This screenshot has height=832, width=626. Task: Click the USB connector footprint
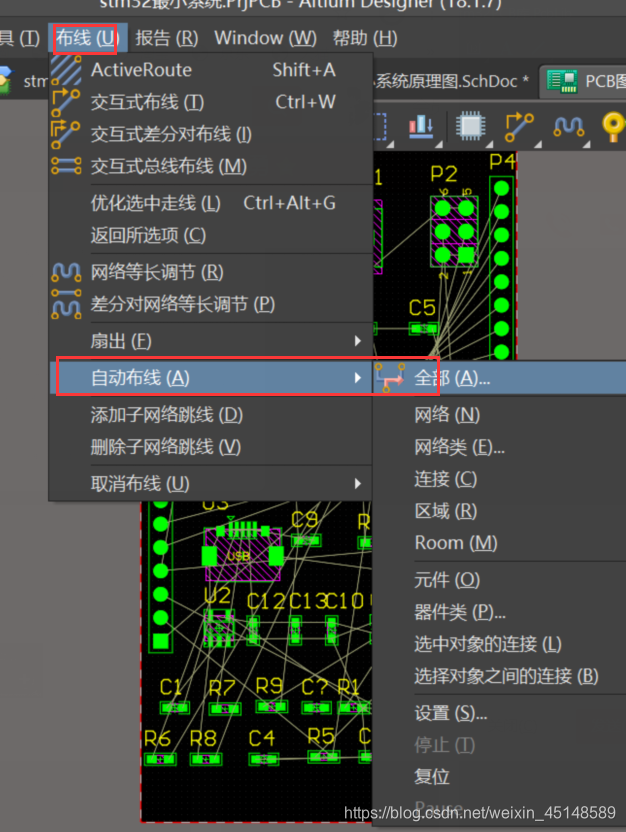[x=243, y=554]
